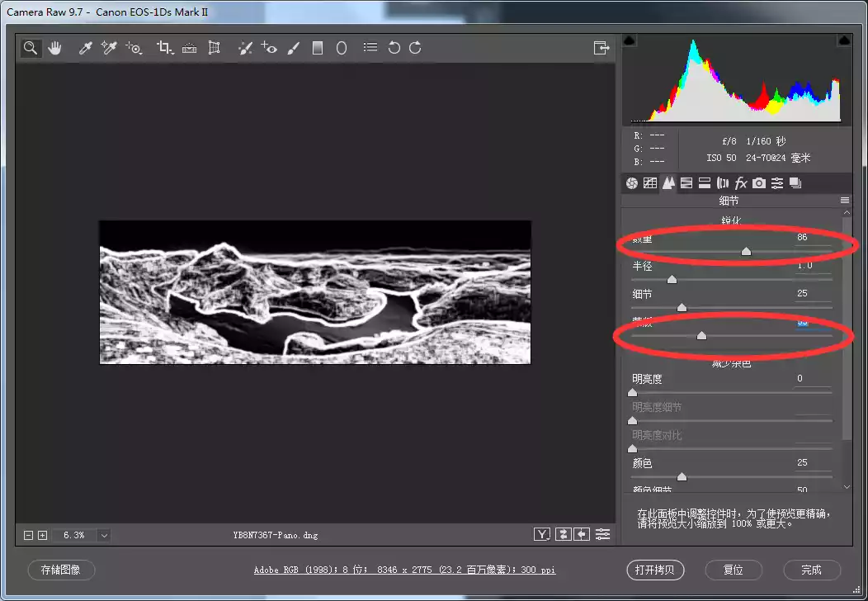Pick the Graduated Filter tool
The width and height of the screenshot is (868, 601).
pyautogui.click(x=317, y=48)
